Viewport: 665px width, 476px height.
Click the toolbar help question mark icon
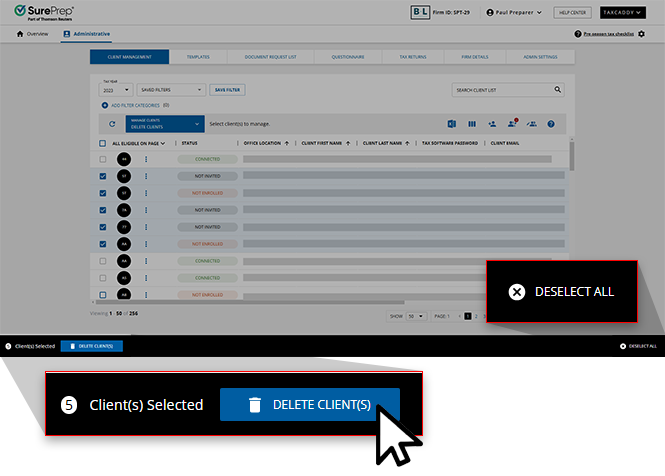coord(551,124)
